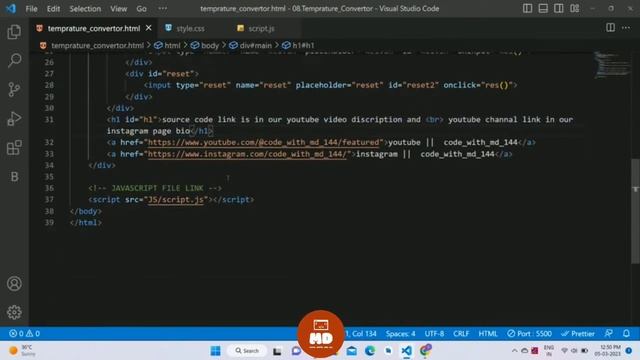Follow the JS/script.js source link

(x=176, y=200)
